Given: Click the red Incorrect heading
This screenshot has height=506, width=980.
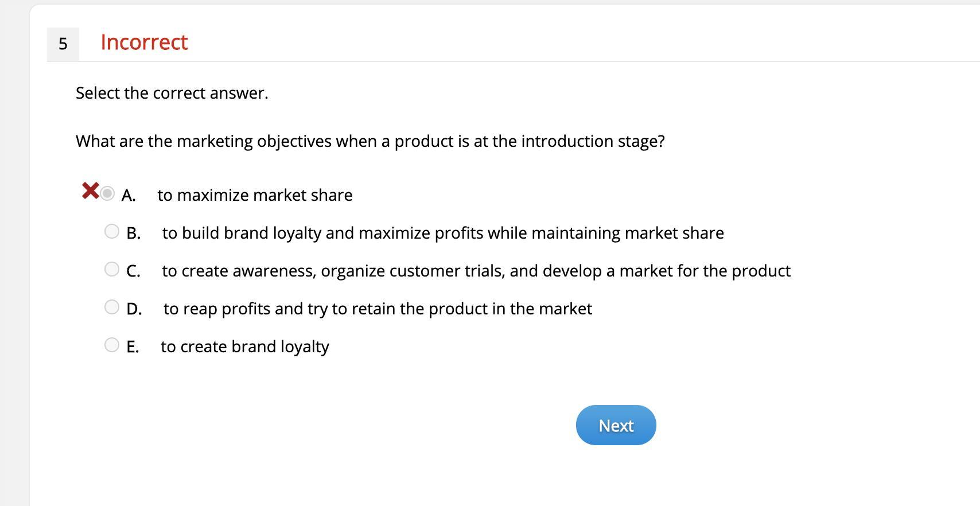Looking at the screenshot, I should (x=144, y=42).
